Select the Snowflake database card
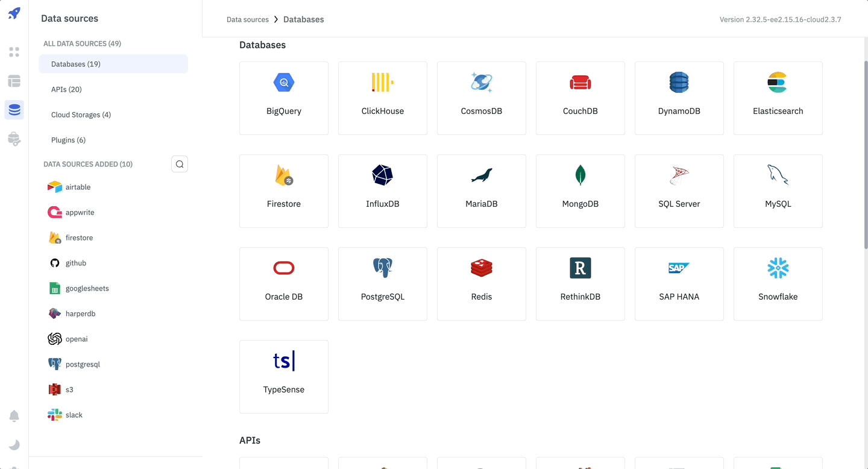 [778, 283]
